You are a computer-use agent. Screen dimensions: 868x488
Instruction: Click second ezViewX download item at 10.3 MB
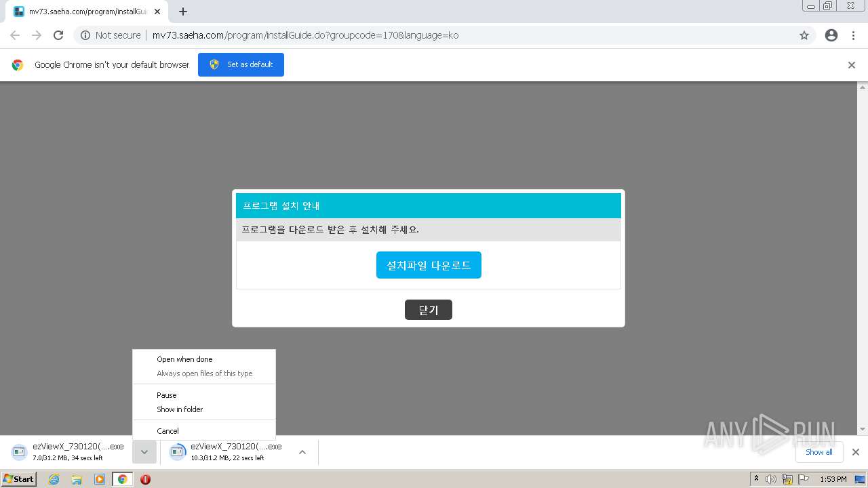pos(226,452)
